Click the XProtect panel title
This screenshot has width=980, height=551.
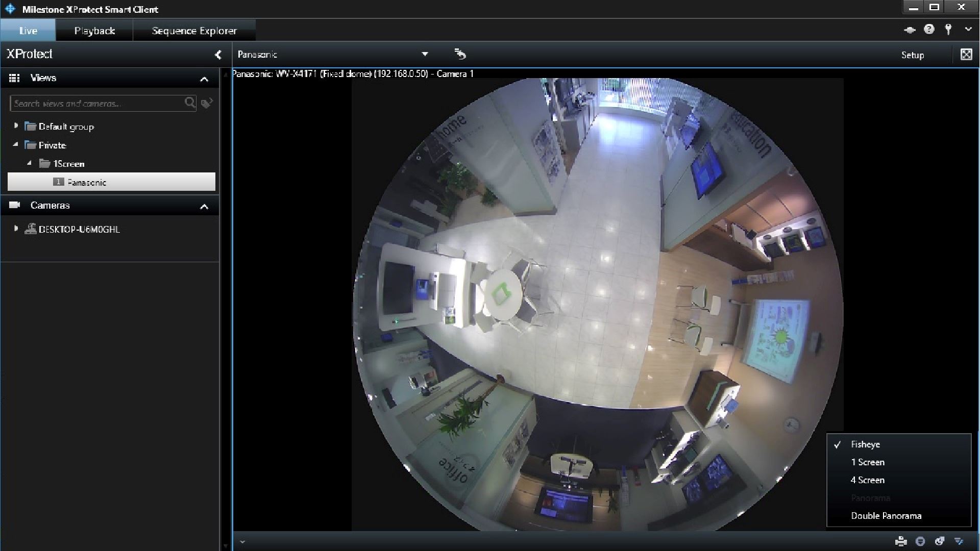pos(30,54)
